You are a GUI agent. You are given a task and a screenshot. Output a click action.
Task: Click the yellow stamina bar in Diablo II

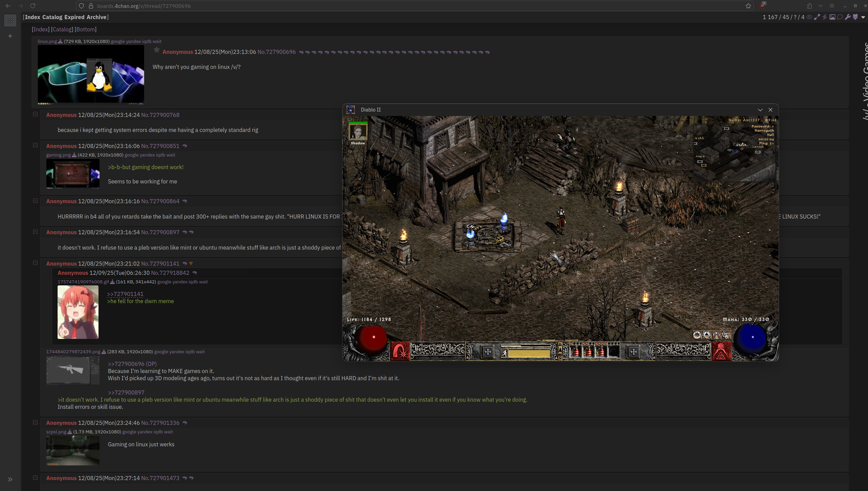529,354
